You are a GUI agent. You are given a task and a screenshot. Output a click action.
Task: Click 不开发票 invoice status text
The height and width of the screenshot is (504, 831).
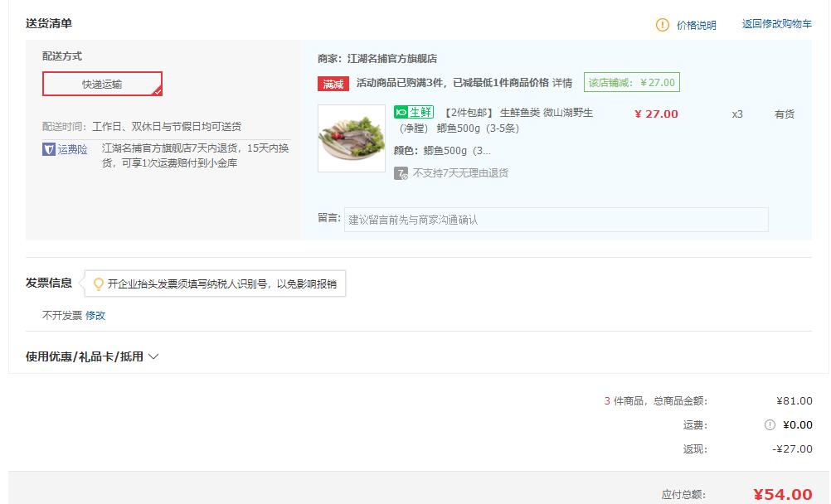[x=62, y=315]
